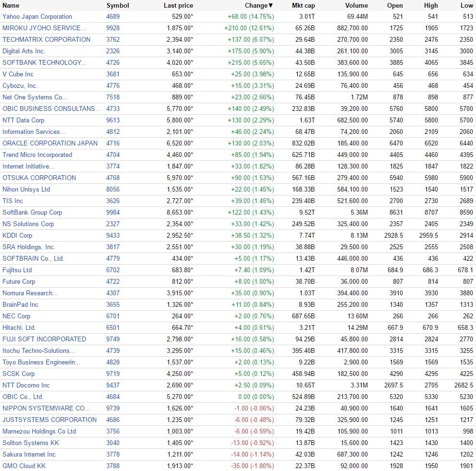Open the Soliton Systems KK link

pos(30,443)
